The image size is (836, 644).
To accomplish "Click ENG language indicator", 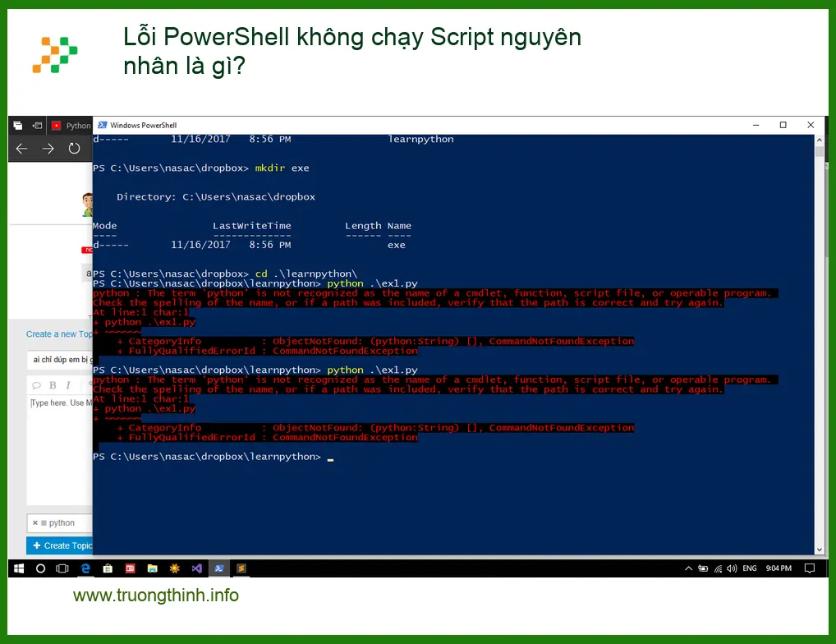I will point(750,568).
